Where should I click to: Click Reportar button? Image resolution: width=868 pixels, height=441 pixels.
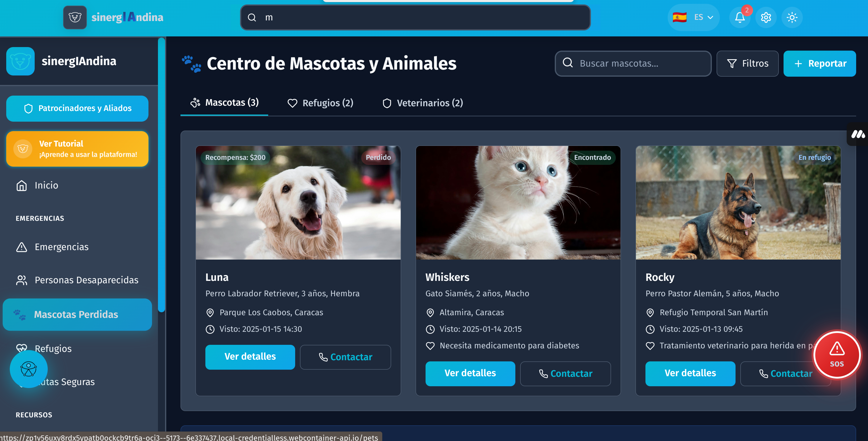click(x=819, y=64)
